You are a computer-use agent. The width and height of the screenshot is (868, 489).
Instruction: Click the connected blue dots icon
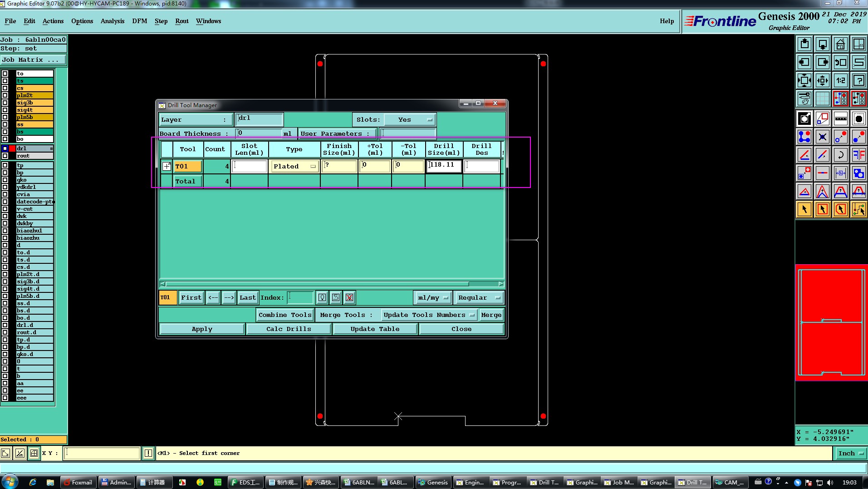(x=804, y=137)
